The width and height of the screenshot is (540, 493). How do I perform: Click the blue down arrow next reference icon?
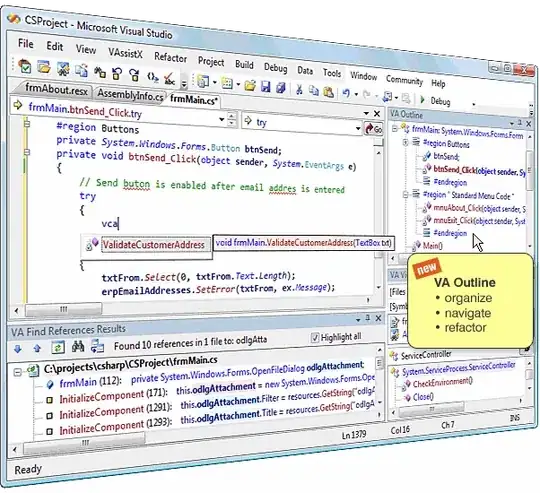18,349
